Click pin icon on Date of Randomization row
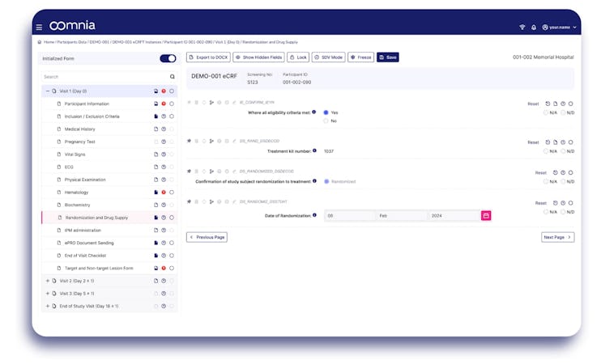The width and height of the screenshot is (601, 364). pyautogui.click(x=189, y=201)
